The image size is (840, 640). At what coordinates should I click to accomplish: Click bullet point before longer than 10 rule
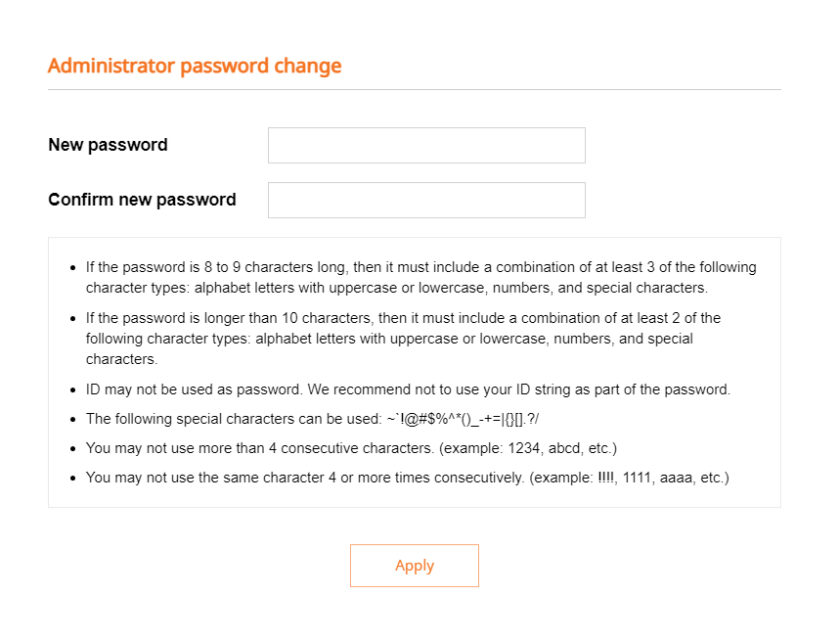(73, 319)
